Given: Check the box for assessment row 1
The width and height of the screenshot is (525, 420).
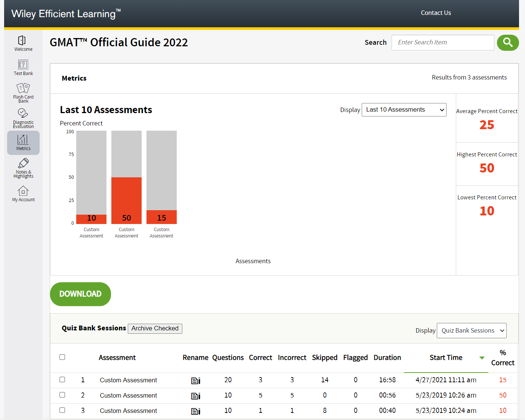Looking at the screenshot, I should 62,380.
